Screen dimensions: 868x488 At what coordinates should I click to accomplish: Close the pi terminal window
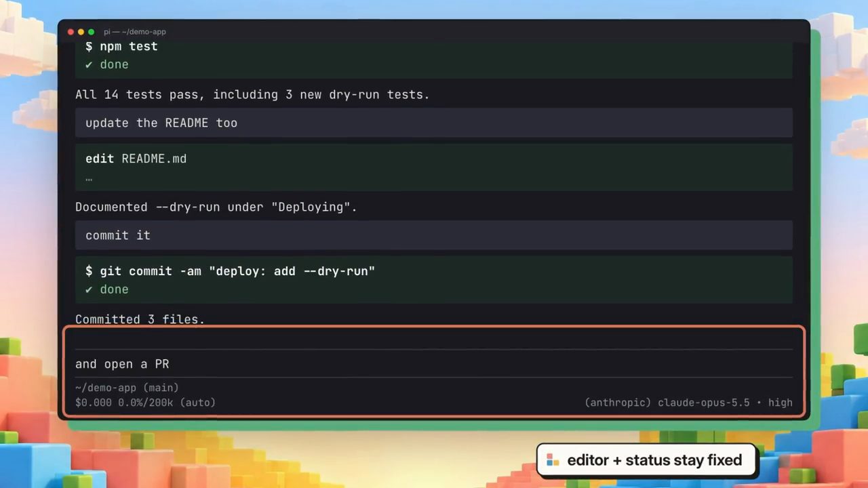pos(71,32)
